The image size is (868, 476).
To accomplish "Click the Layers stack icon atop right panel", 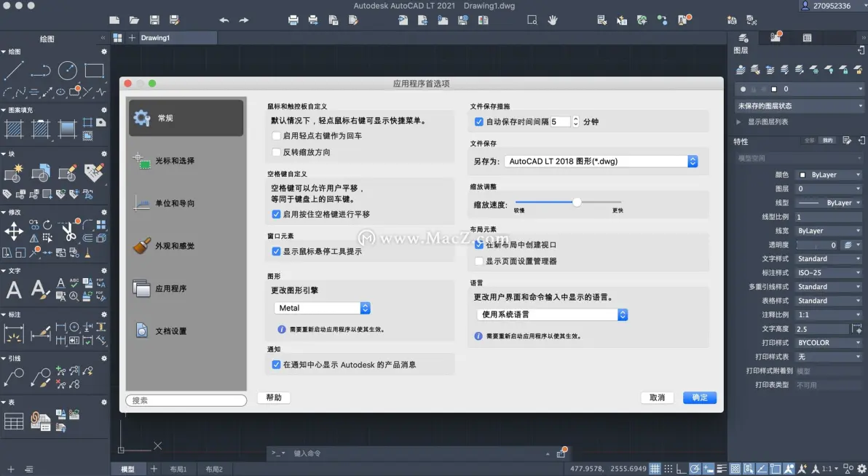I will [743, 38].
